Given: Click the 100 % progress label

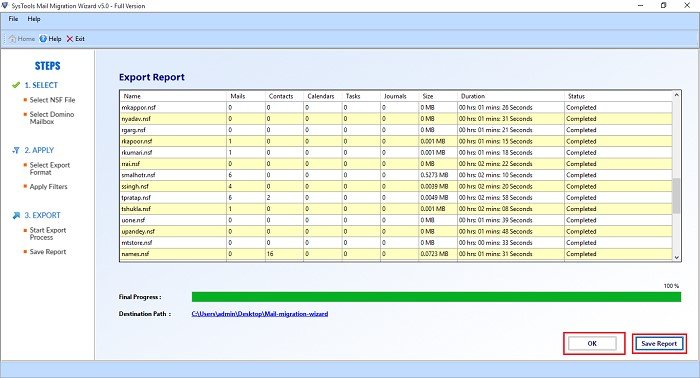Looking at the screenshot, I should pyautogui.click(x=671, y=286).
